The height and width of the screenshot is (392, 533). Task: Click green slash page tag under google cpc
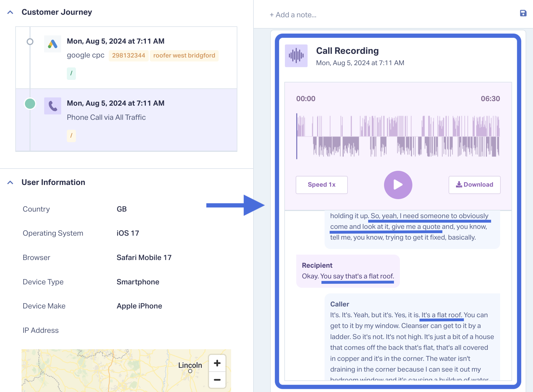coord(71,73)
